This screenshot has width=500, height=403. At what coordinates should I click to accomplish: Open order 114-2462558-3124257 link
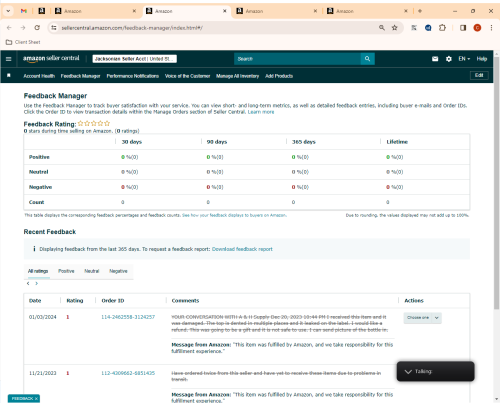128,317
